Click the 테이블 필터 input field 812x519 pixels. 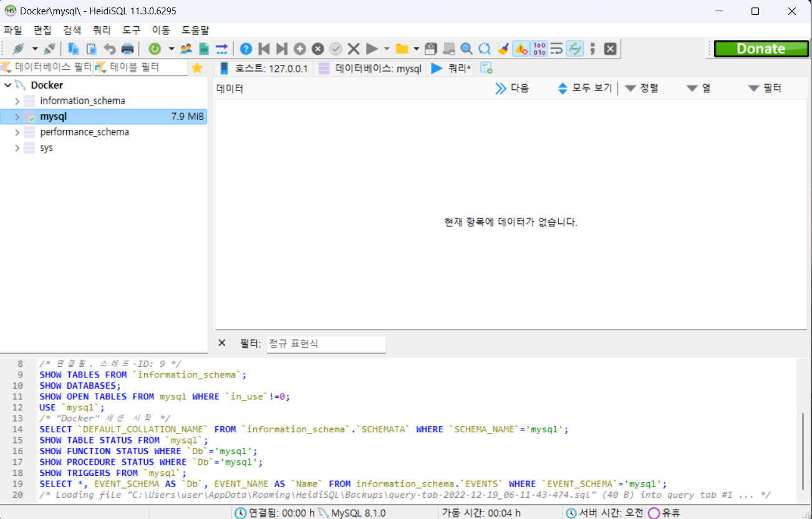coord(141,67)
